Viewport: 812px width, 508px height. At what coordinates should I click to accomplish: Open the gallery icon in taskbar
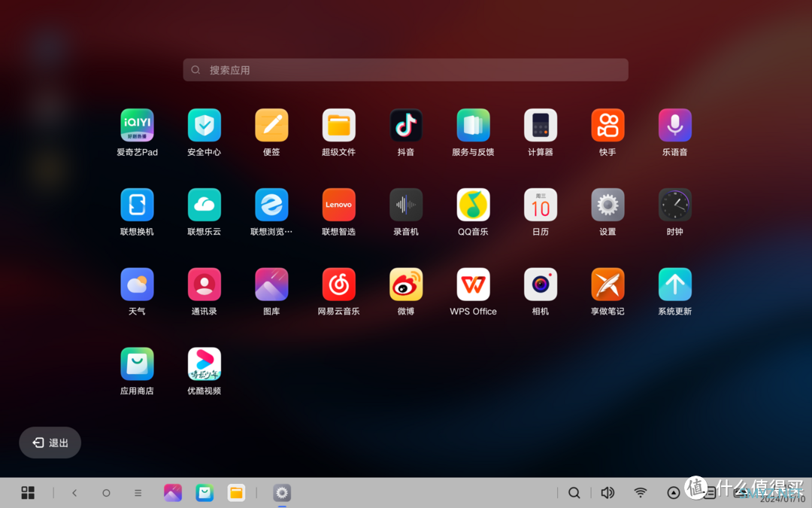[x=172, y=492]
